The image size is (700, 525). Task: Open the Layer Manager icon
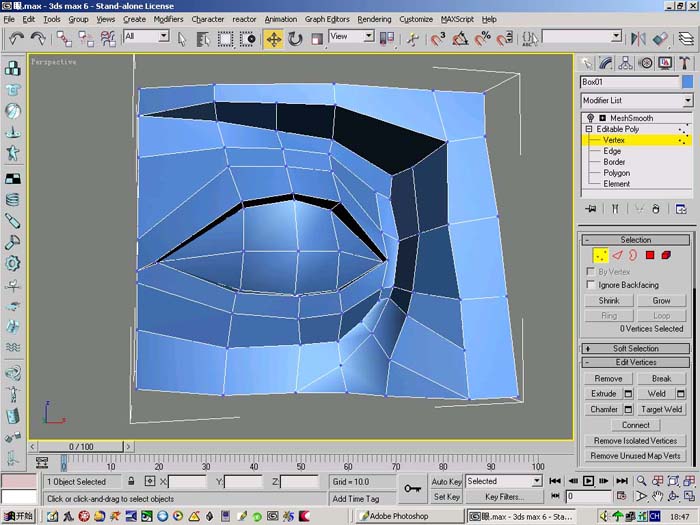(x=686, y=39)
